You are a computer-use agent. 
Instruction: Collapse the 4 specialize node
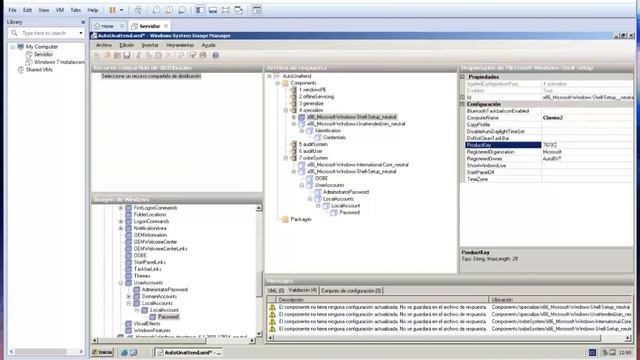click(x=286, y=111)
